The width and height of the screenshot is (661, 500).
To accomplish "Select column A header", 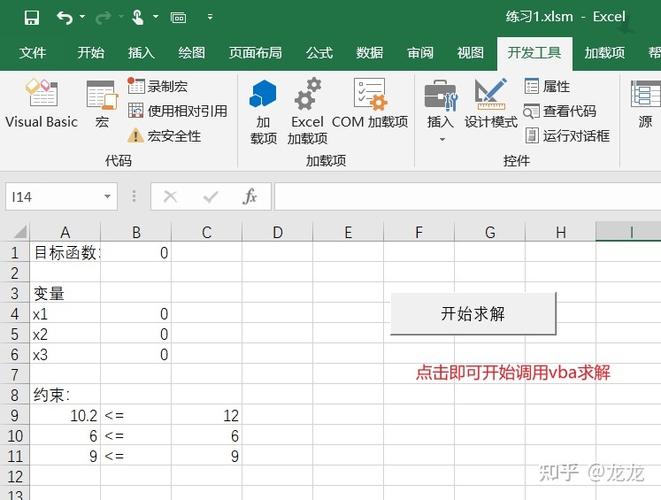I will (x=65, y=232).
